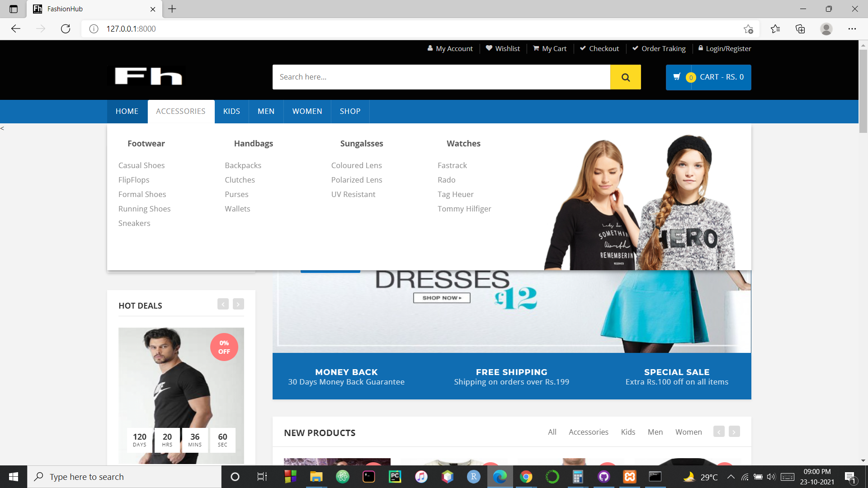Screen dimensions: 868x488
Task: Focus the Search here input field
Action: coord(441,77)
